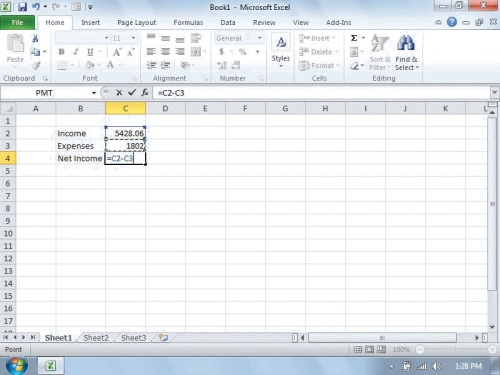This screenshot has height=375, width=500.
Task: Click the Windows Start button
Action: pyautogui.click(x=17, y=366)
